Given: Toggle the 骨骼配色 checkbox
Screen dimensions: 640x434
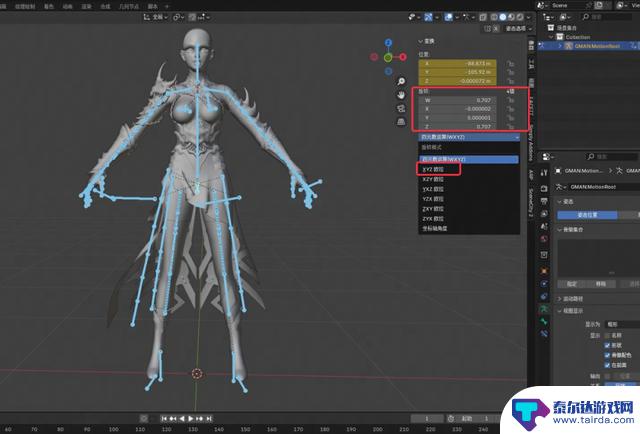Looking at the screenshot, I should (x=607, y=355).
